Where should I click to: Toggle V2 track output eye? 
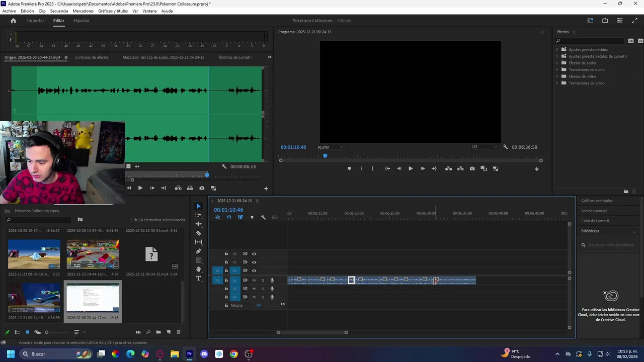point(254,262)
